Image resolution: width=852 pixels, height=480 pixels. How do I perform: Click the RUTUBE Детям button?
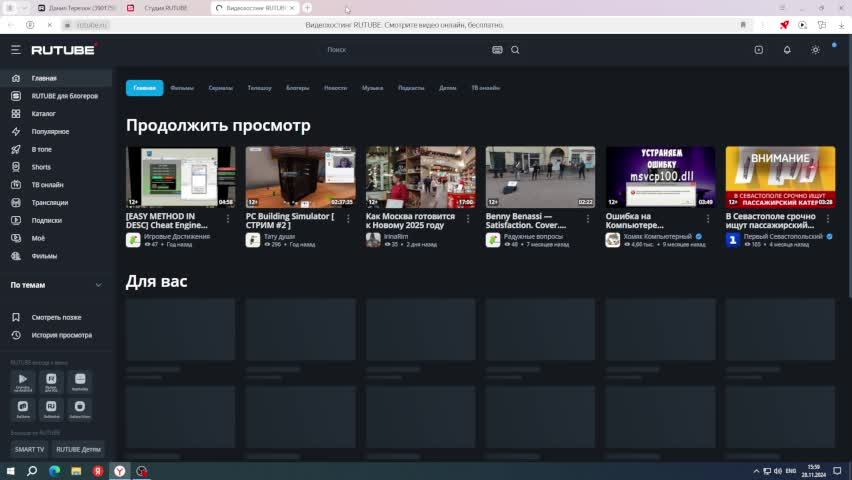[x=78, y=450]
